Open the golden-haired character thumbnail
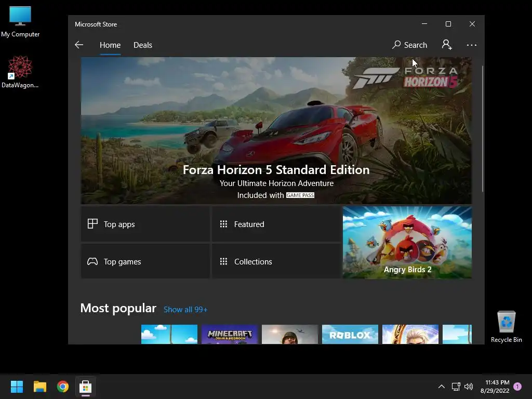532x399 pixels. click(410, 334)
